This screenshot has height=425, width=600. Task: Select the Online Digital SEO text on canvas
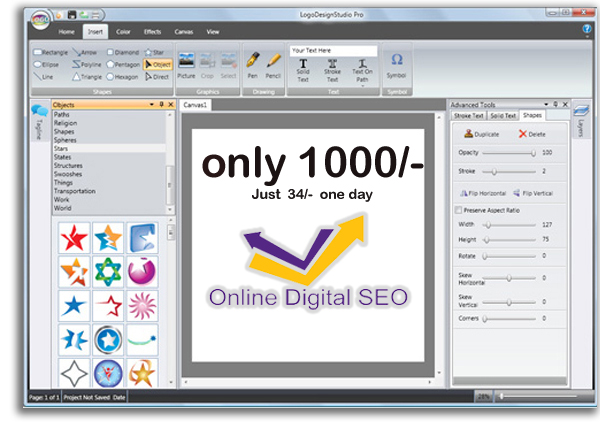pyautogui.click(x=308, y=298)
